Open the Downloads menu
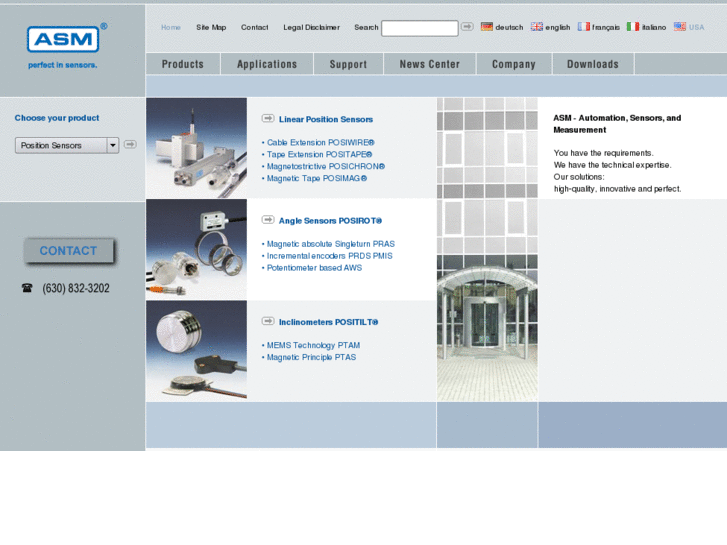 tap(593, 64)
